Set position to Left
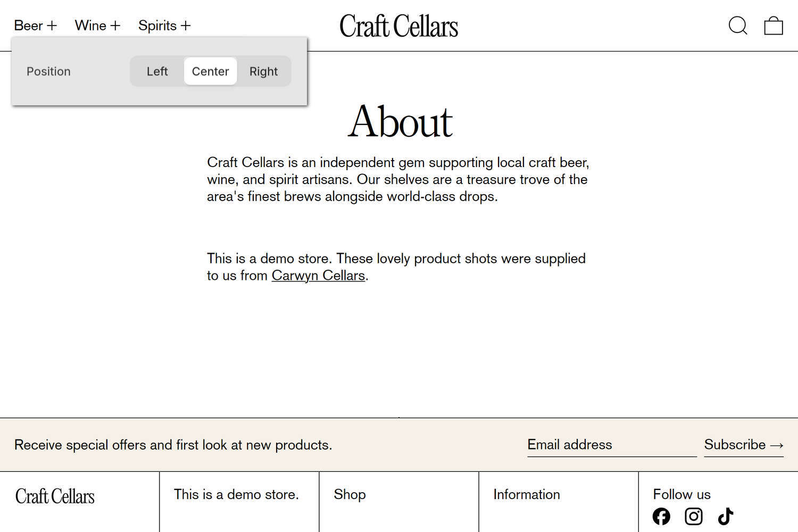The height and width of the screenshot is (532, 798). tap(157, 71)
